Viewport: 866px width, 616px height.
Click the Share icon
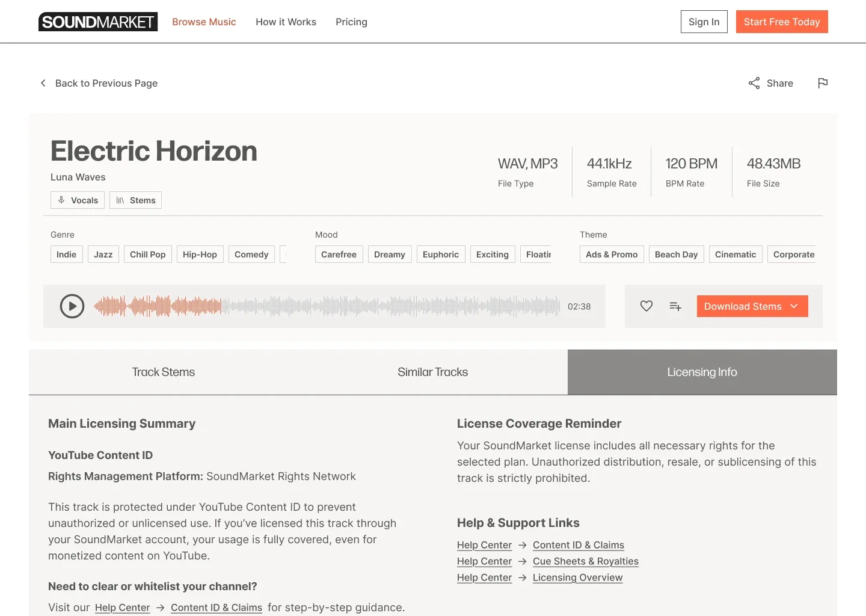(x=754, y=83)
